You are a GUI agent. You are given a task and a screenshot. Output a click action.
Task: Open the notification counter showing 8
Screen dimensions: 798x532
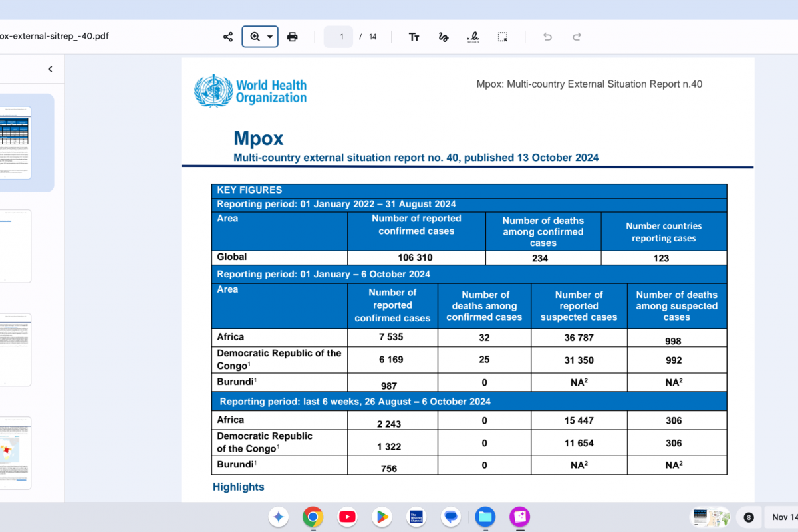749,517
